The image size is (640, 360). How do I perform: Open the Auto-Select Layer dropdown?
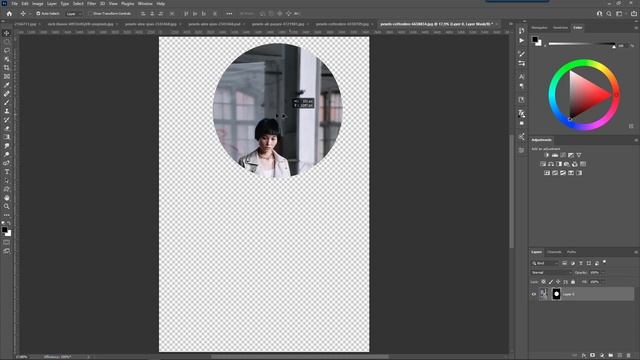[x=73, y=13]
